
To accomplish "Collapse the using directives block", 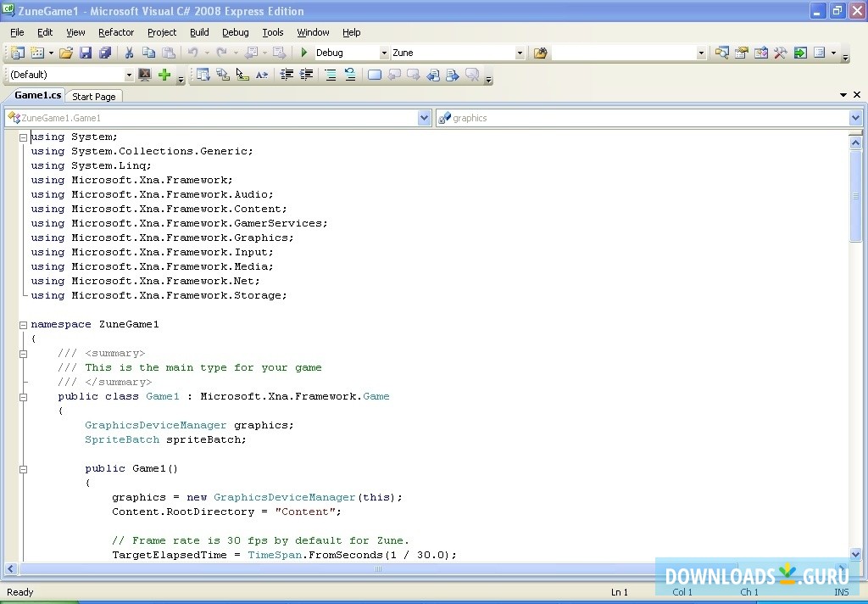I will click(x=24, y=137).
